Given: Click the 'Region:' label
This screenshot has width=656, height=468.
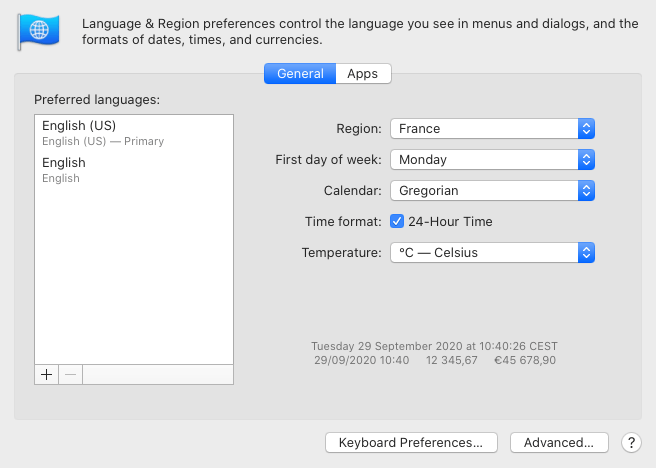Looking at the screenshot, I should pyautogui.click(x=359, y=128).
